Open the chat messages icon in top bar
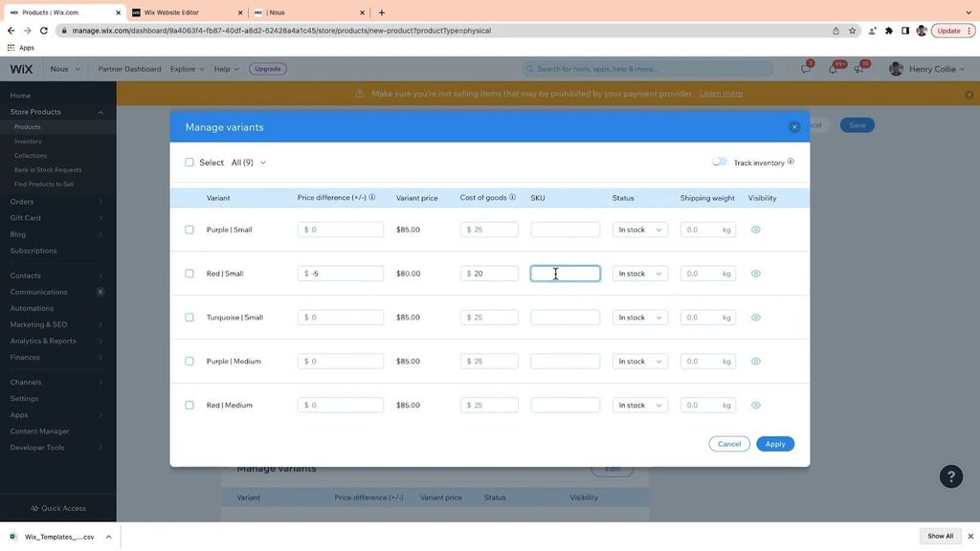980x551 pixels. pyautogui.click(x=807, y=70)
